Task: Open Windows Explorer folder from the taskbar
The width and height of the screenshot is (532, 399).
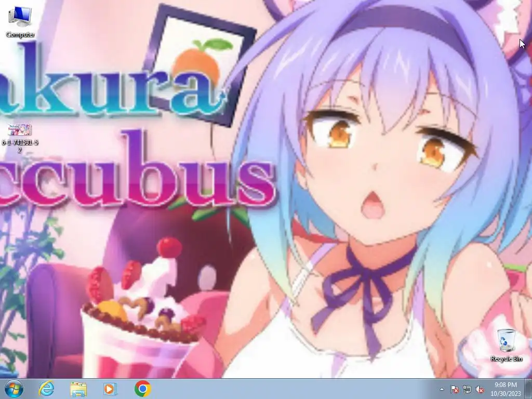Action: point(78,389)
